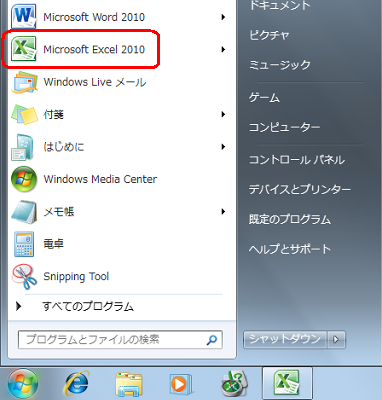
Task: Open 既定のプログラム (Default Programs)
Action: [x=290, y=219]
